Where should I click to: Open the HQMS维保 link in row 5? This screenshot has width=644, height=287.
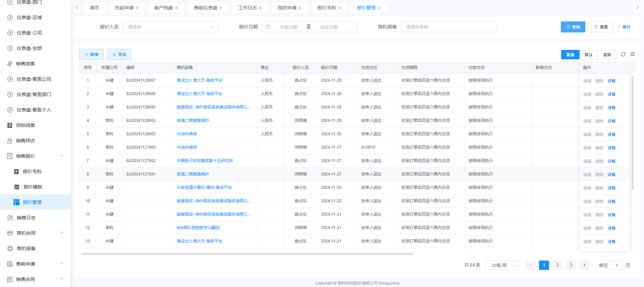point(187,134)
